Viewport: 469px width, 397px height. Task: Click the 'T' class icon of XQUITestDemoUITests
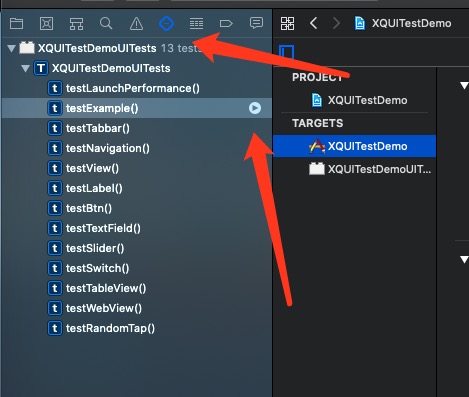click(x=41, y=68)
